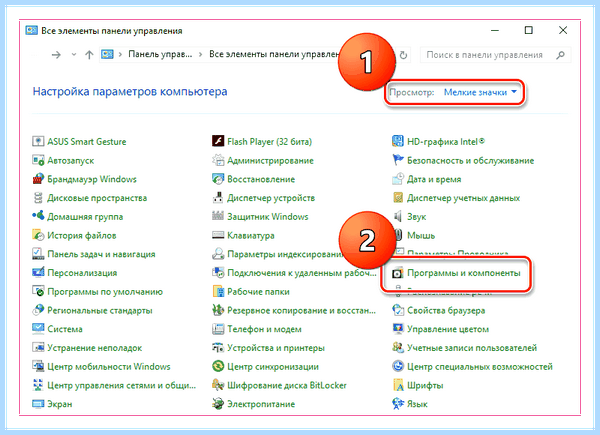Refresh the control panel view

click(403, 55)
